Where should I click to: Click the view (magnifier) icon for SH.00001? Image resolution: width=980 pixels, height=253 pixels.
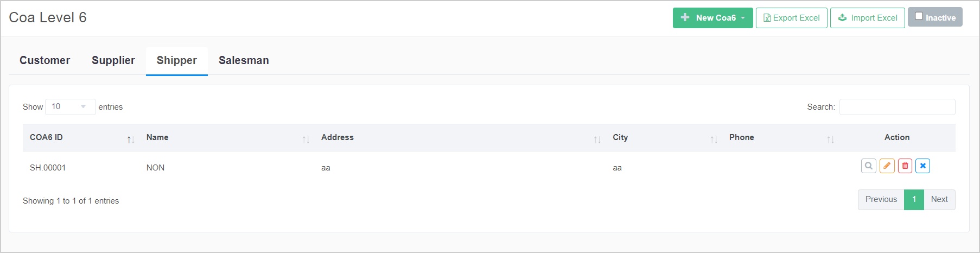868,166
